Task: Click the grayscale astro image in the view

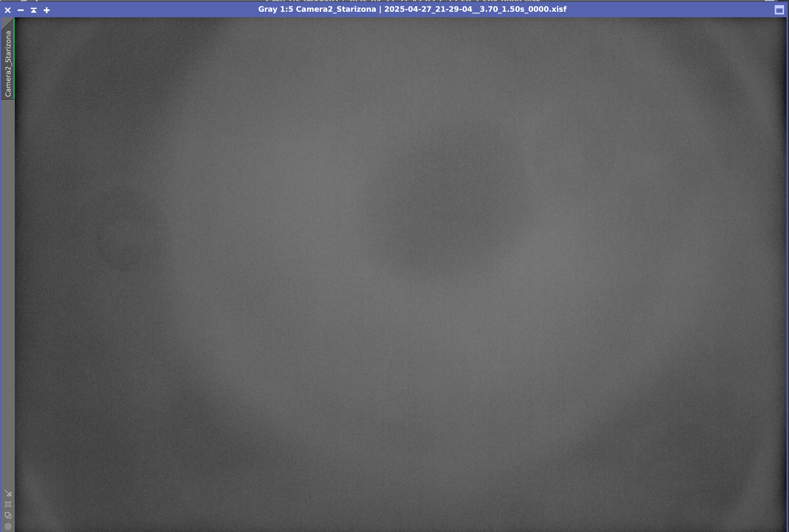Action: [x=400, y=274]
